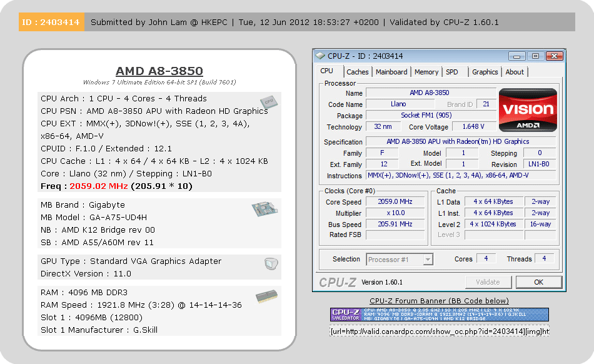
Task: Click the CPU-Z Validator forum banner
Action: (439, 315)
